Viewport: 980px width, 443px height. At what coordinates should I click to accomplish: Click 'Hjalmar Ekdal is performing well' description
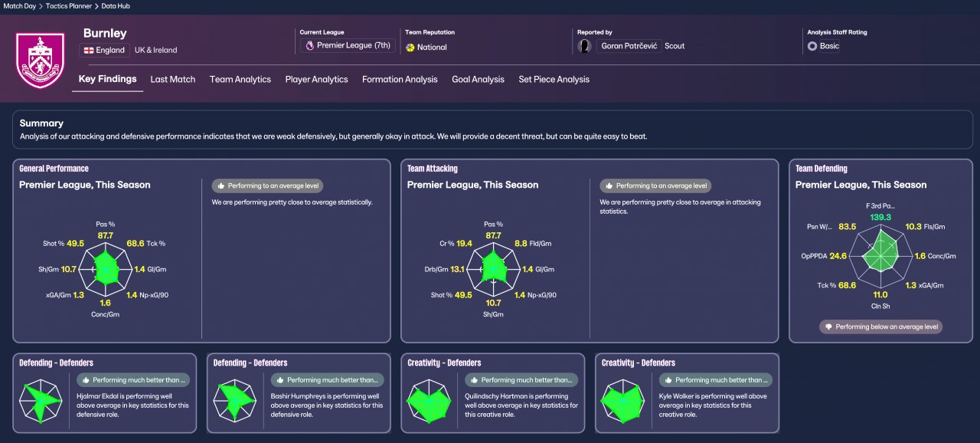(x=131, y=405)
